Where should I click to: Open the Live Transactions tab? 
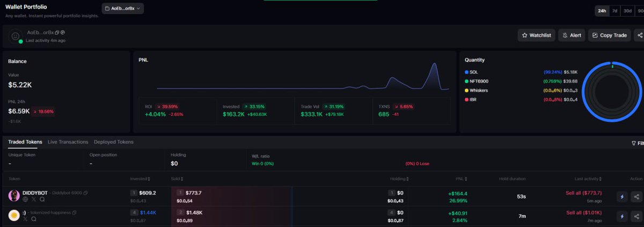68,142
